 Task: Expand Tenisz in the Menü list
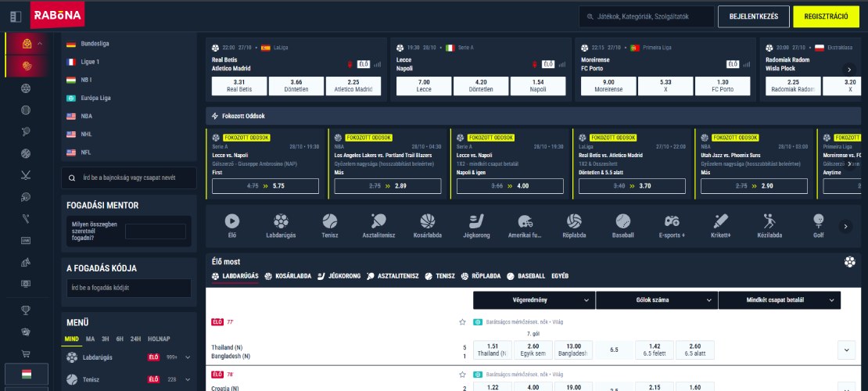pos(188,379)
